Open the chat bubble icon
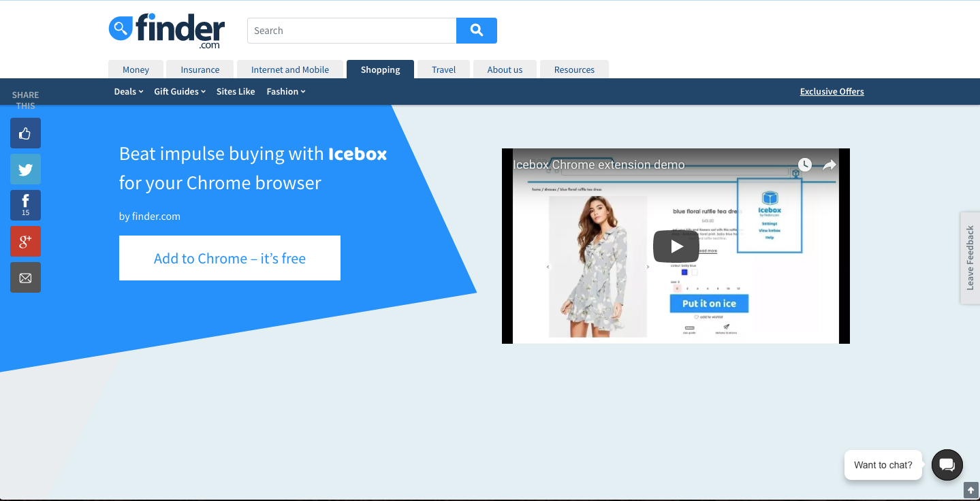 pos(947,465)
